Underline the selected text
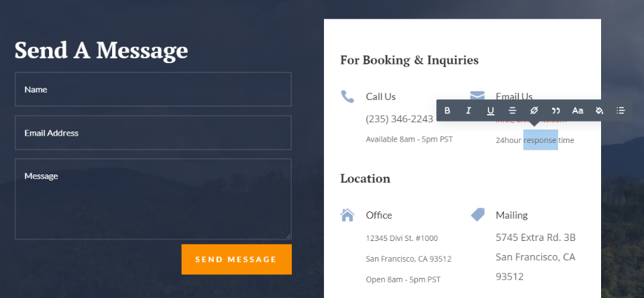The image size is (644, 298). click(x=490, y=111)
